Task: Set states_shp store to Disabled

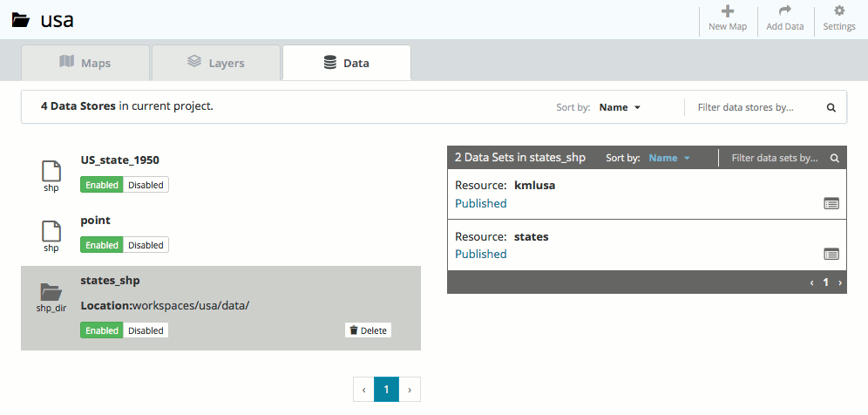Action: 146,330
